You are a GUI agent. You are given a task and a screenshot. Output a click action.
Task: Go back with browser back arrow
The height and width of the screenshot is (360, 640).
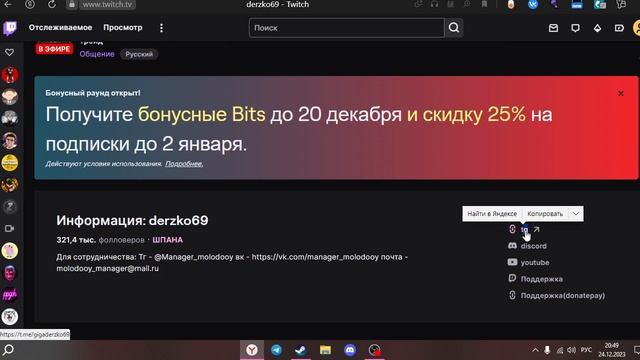pos(8,4)
